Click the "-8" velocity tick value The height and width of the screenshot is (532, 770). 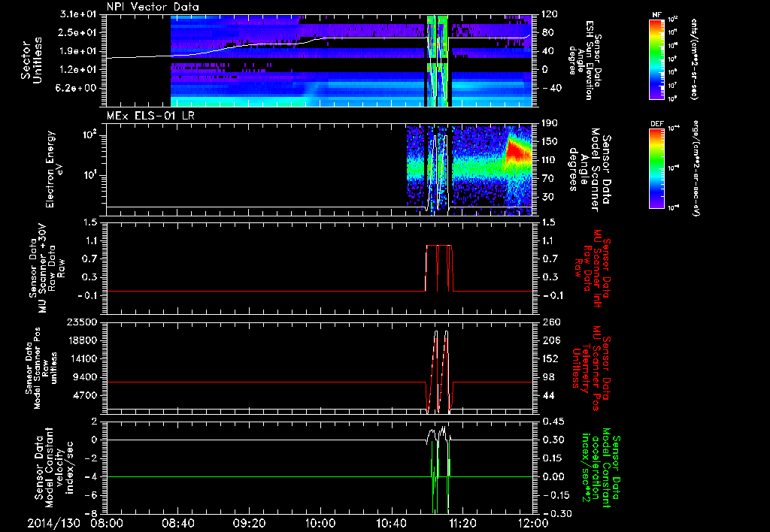coord(91,514)
